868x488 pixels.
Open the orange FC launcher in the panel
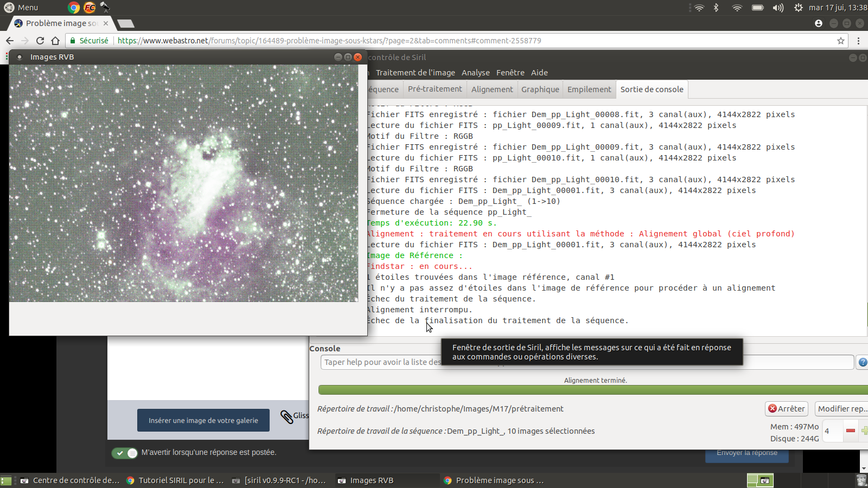coord(90,8)
